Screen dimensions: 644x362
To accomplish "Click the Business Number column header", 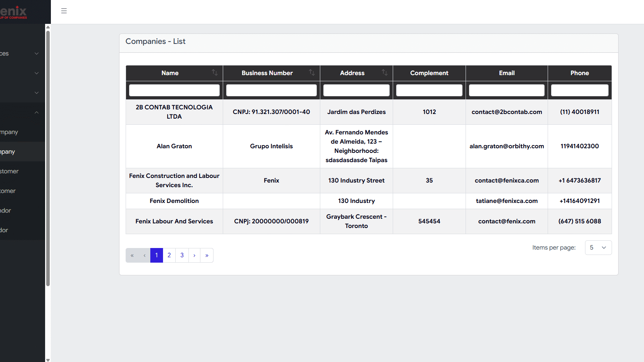I will [267, 73].
